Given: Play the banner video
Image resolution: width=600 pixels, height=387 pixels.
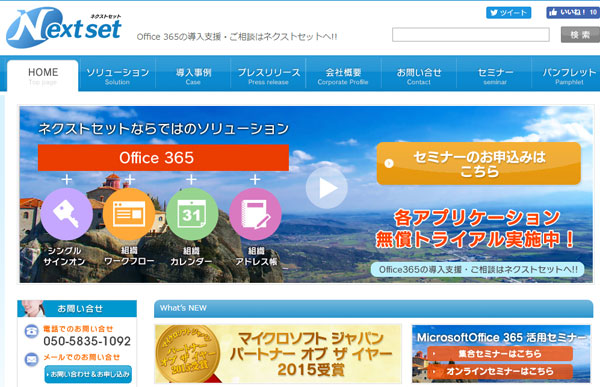Looking at the screenshot, I should tap(326, 188).
